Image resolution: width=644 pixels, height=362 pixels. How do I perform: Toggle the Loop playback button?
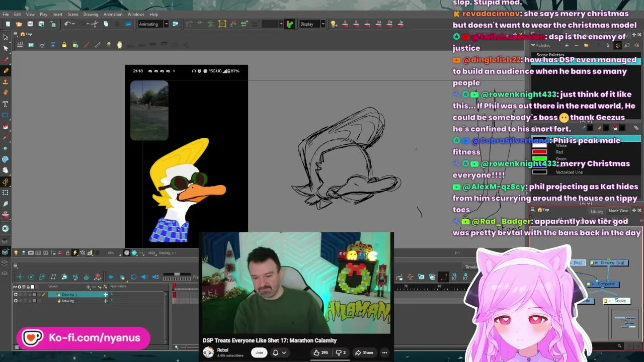133,277
